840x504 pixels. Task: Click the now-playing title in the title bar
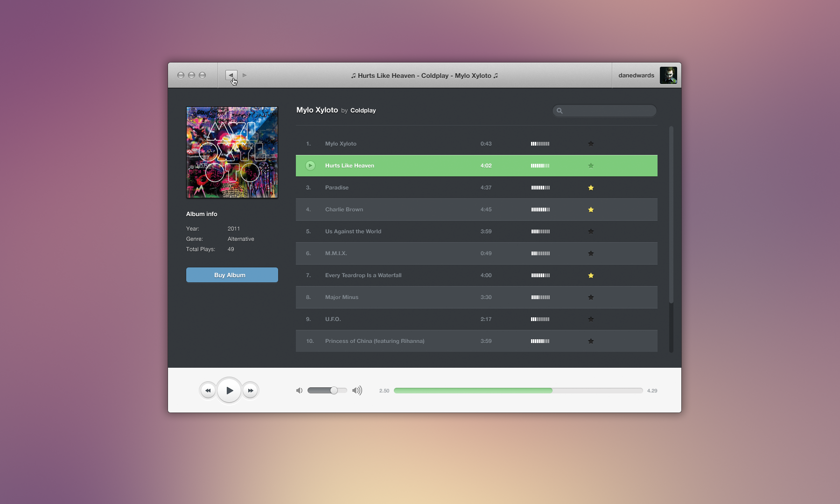click(425, 76)
